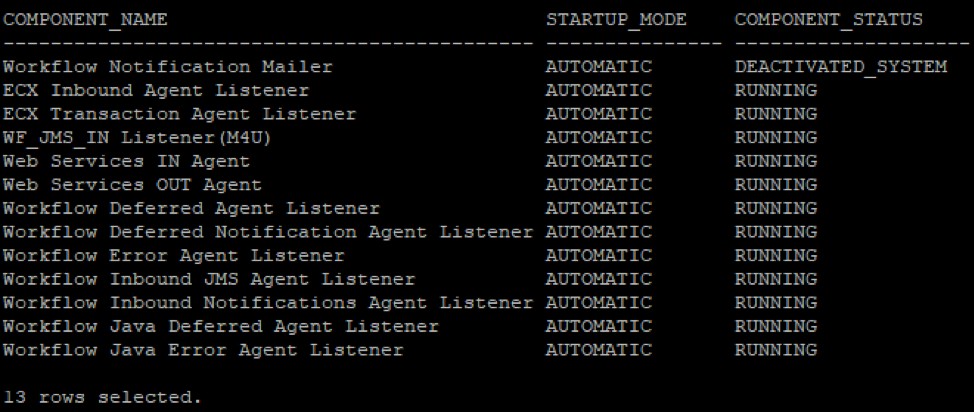Click the ECX Transaction Agent Listener name
974x412 pixels.
[179, 114]
